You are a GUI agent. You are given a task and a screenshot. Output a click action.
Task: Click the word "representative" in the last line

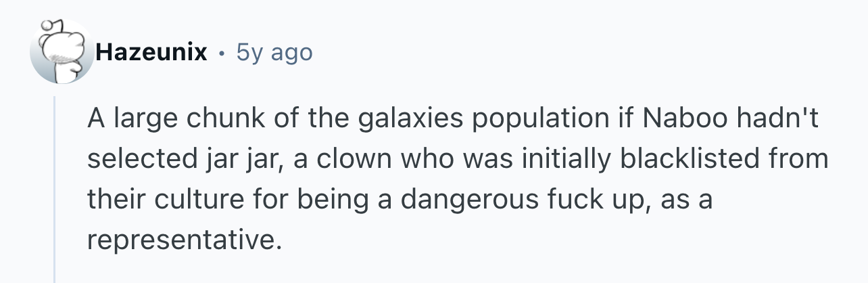tap(184, 238)
